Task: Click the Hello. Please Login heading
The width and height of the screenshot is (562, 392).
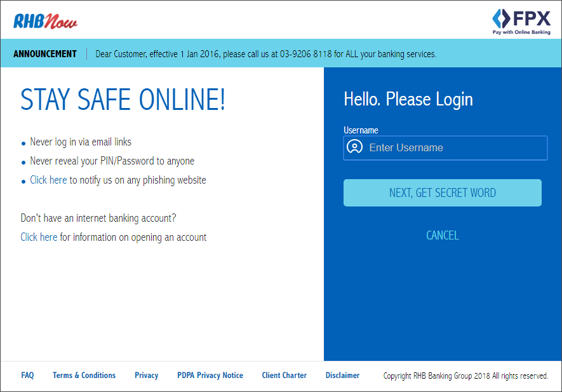Action: point(409,99)
